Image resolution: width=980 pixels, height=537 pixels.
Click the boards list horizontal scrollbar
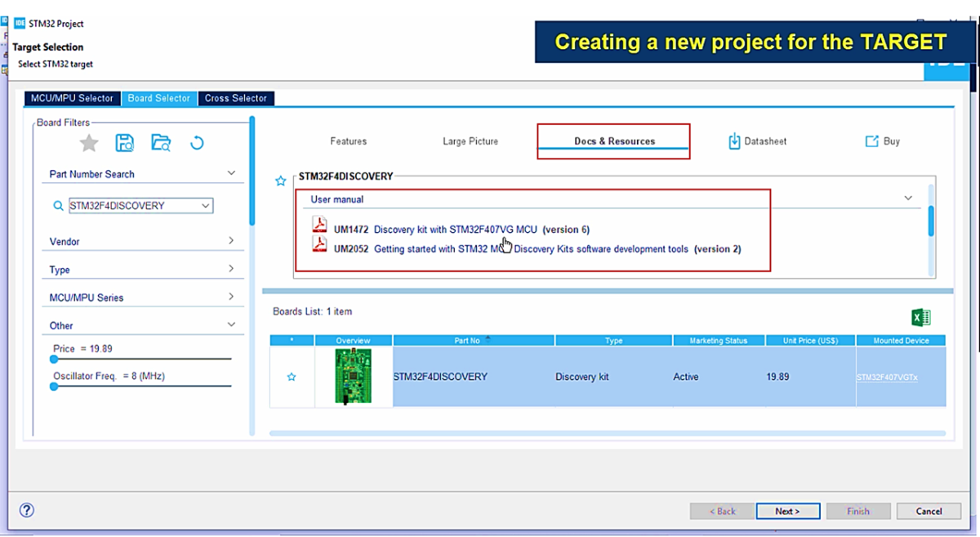coord(608,433)
